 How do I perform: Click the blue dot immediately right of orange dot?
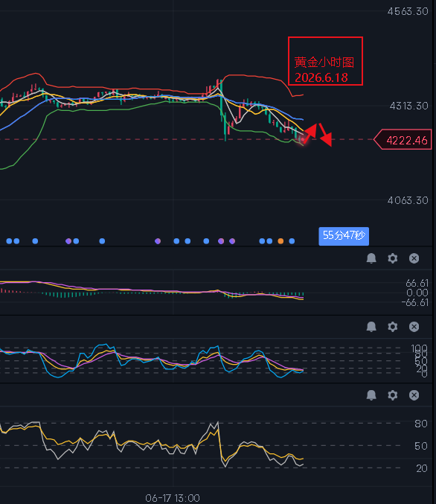(292, 241)
